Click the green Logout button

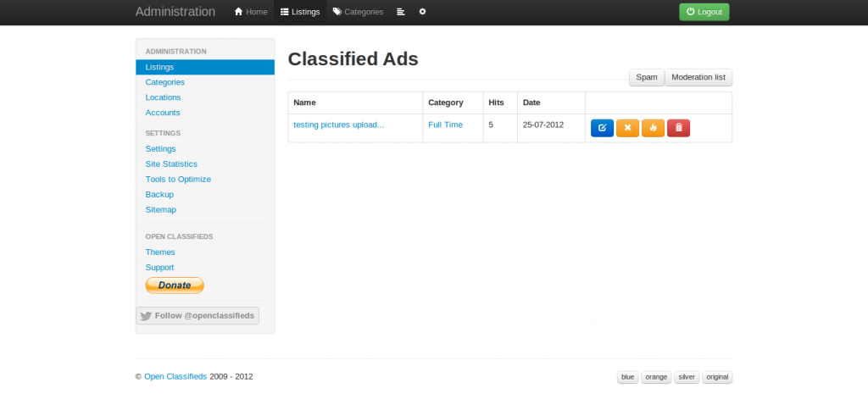(704, 12)
